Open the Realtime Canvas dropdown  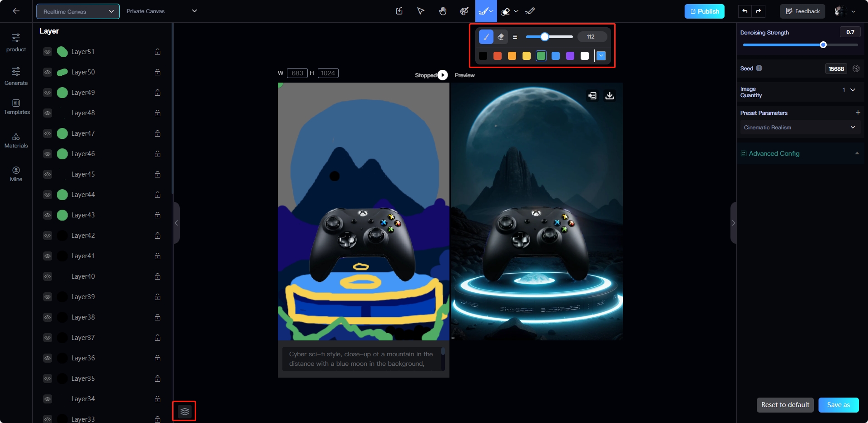[x=78, y=11]
